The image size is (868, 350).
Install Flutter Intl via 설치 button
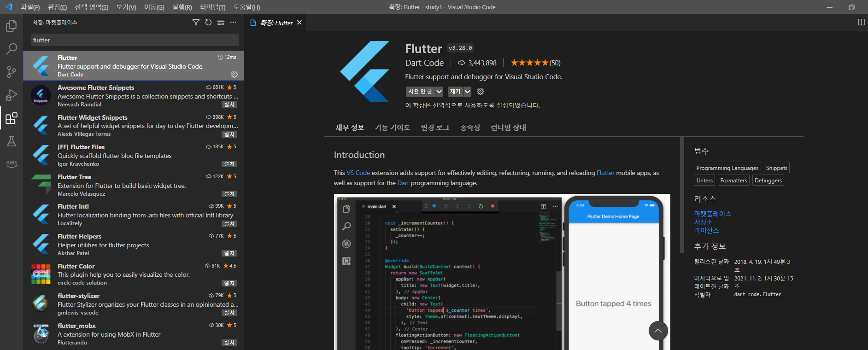pyautogui.click(x=229, y=224)
